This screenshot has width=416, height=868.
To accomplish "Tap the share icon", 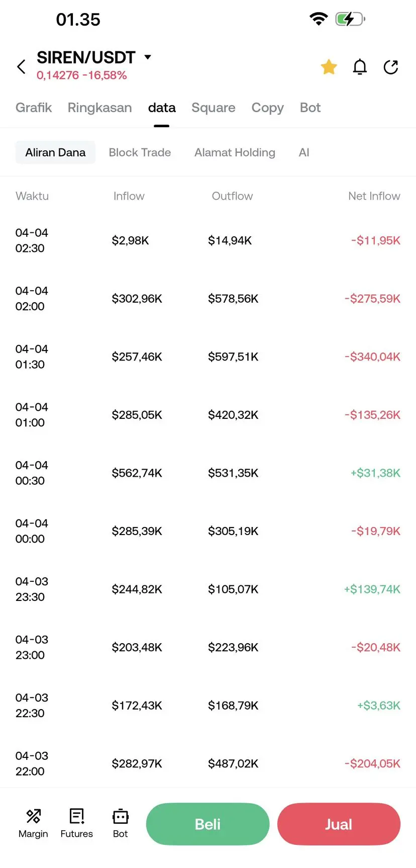I will (390, 67).
